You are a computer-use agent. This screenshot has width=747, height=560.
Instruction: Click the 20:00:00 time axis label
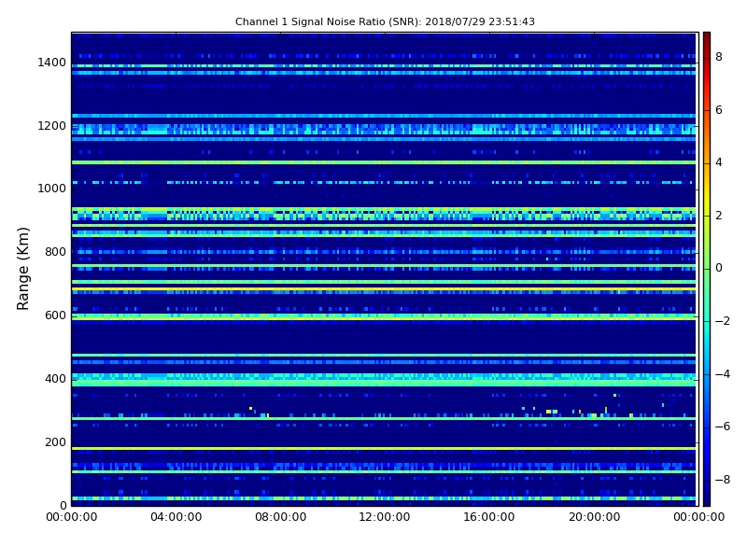[x=594, y=517]
